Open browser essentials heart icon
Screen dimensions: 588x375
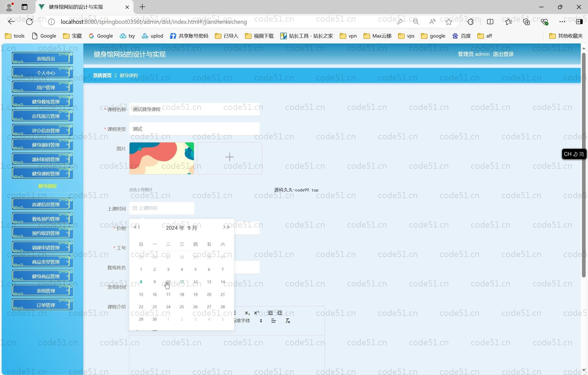545,22
